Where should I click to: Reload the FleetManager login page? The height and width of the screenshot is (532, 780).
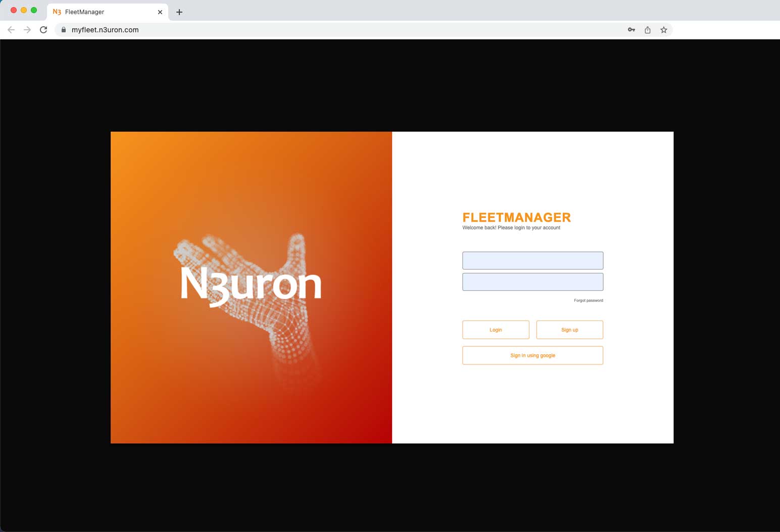(x=43, y=30)
